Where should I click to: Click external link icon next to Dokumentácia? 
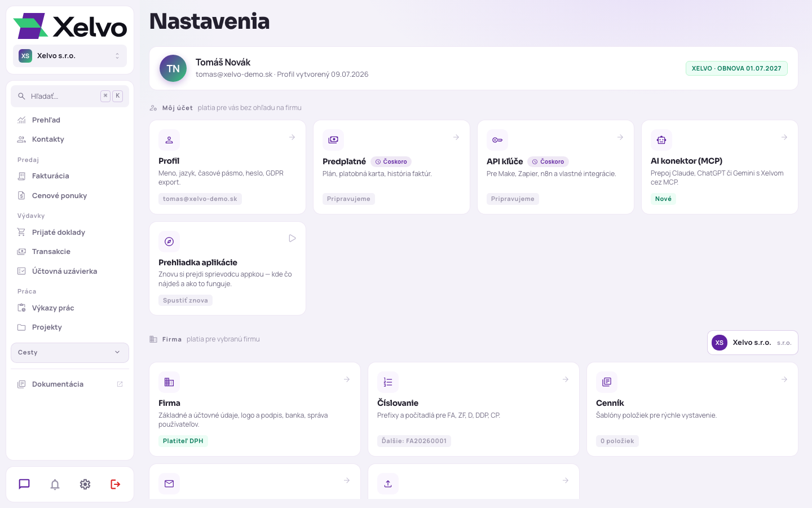(120, 384)
